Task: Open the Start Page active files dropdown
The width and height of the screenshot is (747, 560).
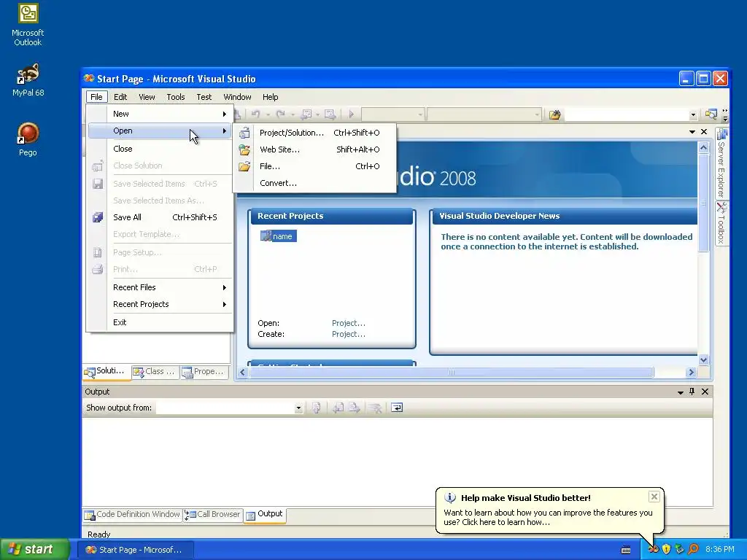Action: coord(692,132)
